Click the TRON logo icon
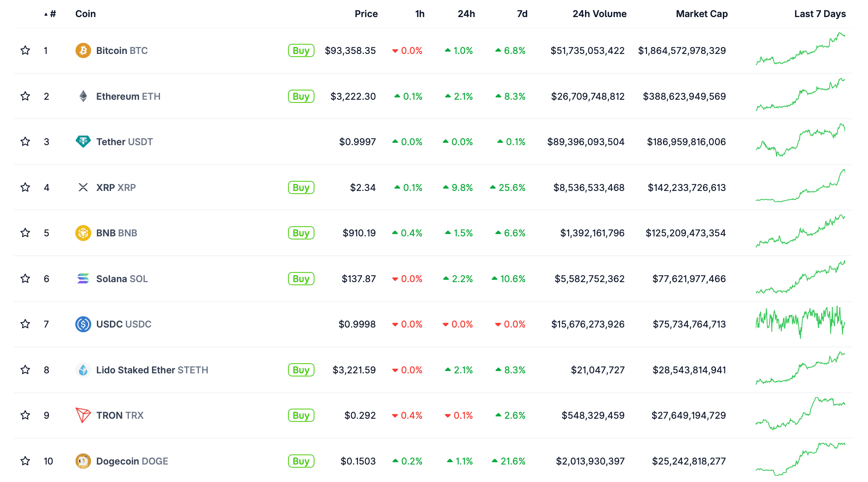868x482 pixels. pyautogui.click(x=83, y=415)
